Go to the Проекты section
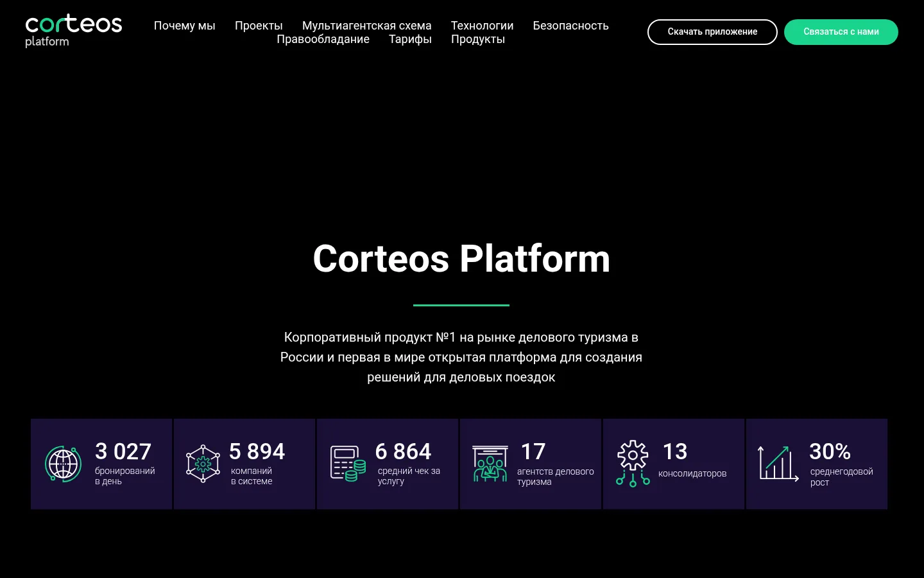 click(x=259, y=26)
